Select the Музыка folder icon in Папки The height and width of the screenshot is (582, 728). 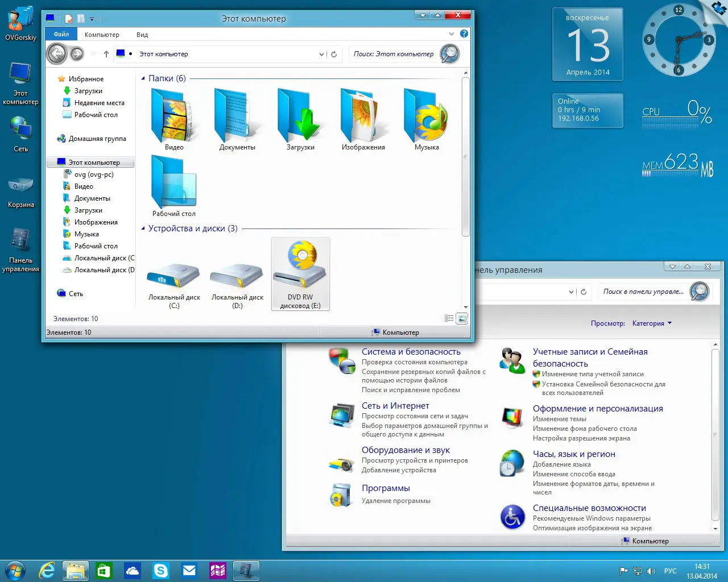pos(427,115)
